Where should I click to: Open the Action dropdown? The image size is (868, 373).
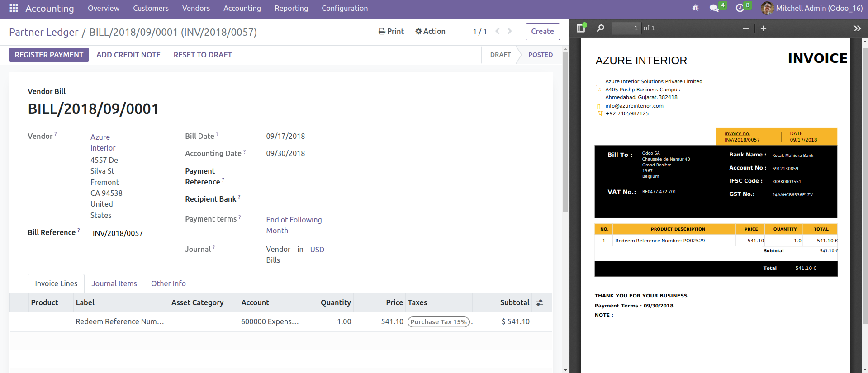(430, 31)
